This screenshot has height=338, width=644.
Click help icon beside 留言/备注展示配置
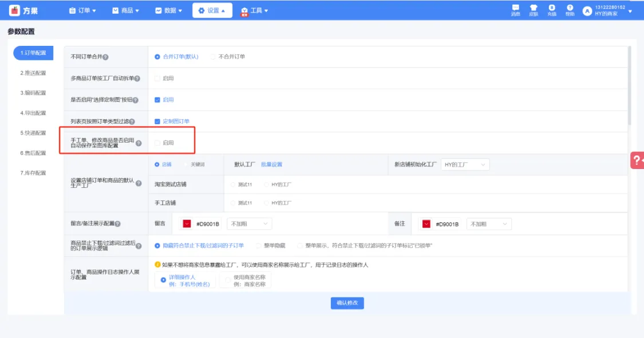coord(118,224)
